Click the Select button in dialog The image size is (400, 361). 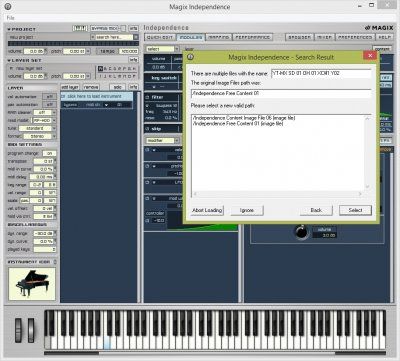click(355, 210)
